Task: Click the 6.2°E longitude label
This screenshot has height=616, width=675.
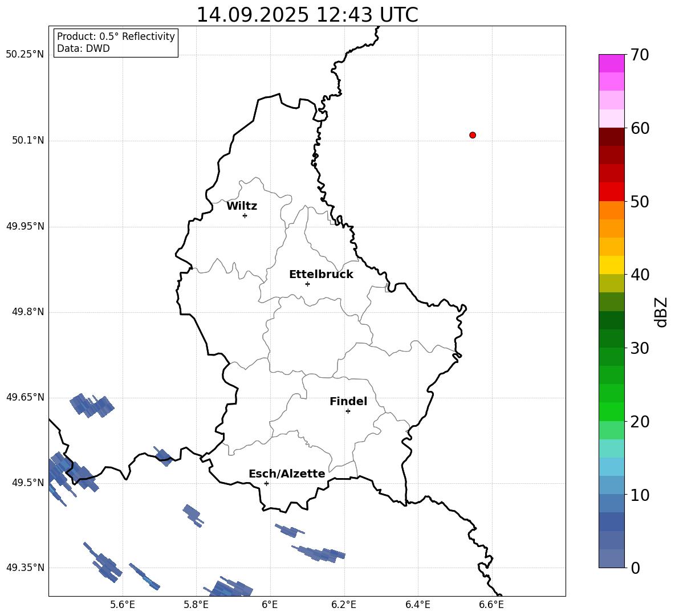Action: [344, 605]
